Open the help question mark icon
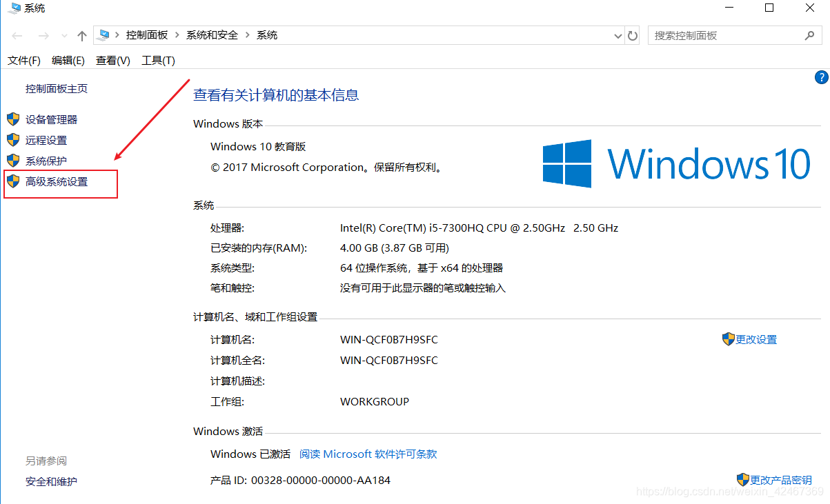 coord(821,77)
